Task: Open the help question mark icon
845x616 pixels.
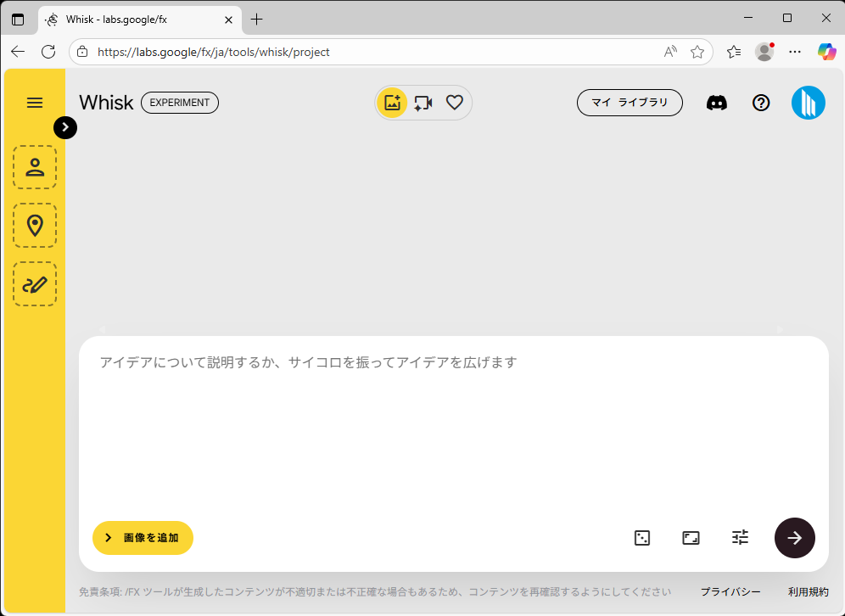Action: click(x=761, y=103)
